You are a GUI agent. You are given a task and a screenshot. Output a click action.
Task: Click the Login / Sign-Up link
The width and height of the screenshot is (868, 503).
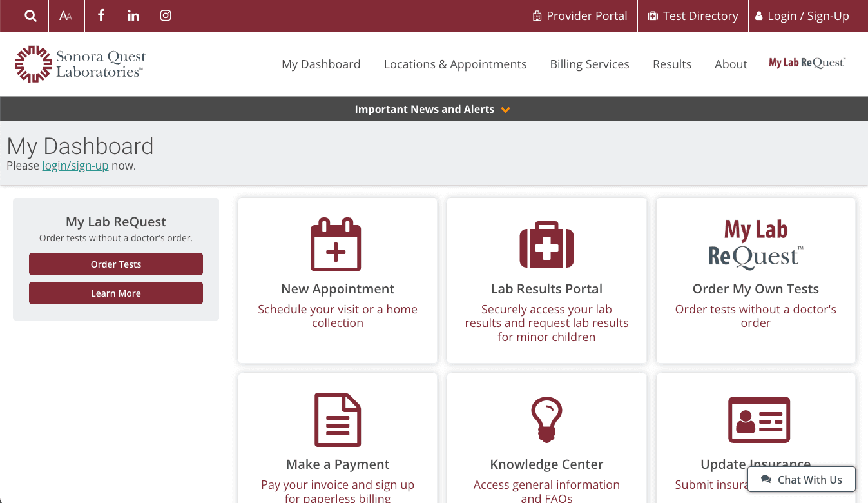pyautogui.click(x=802, y=15)
